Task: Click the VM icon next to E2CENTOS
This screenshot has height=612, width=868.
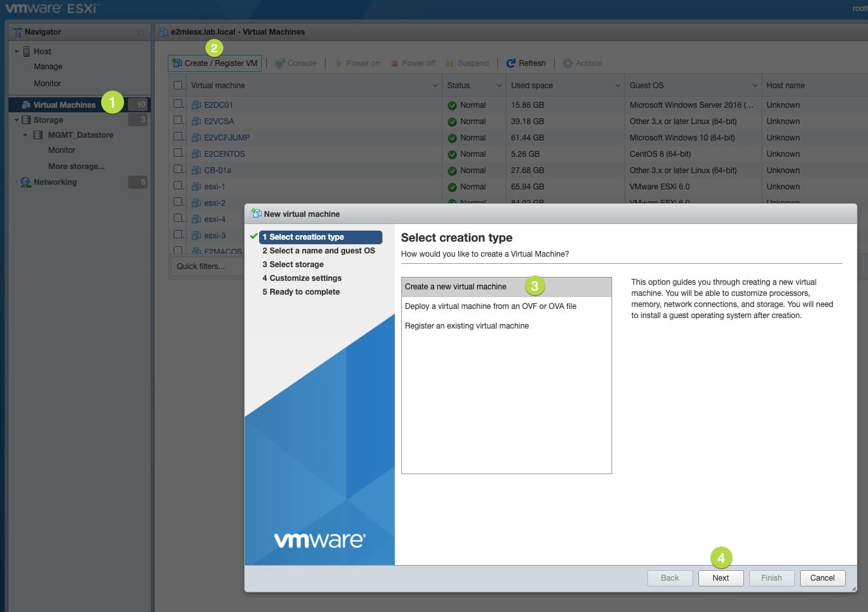Action: click(x=196, y=153)
